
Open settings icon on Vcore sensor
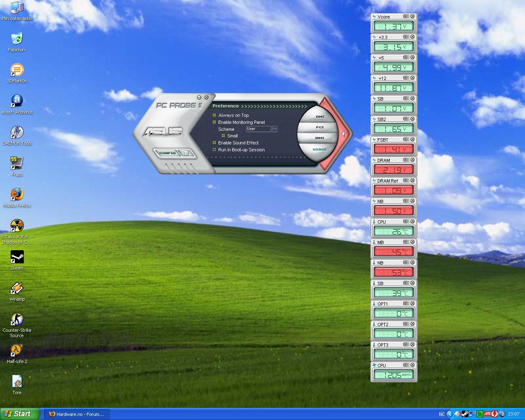406,16
